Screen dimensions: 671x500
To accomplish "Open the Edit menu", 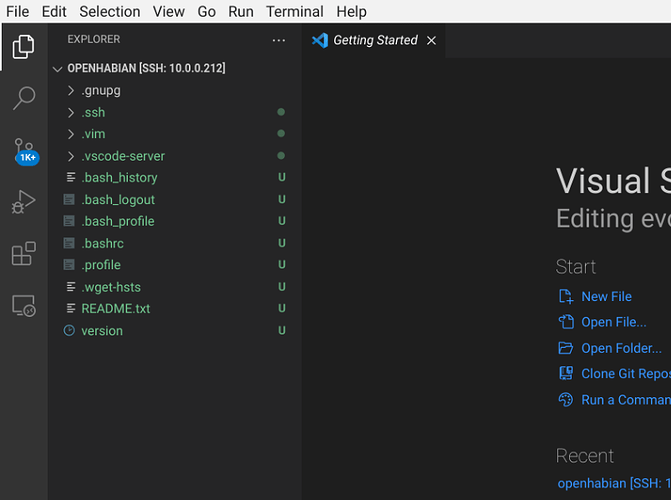I will tap(54, 12).
